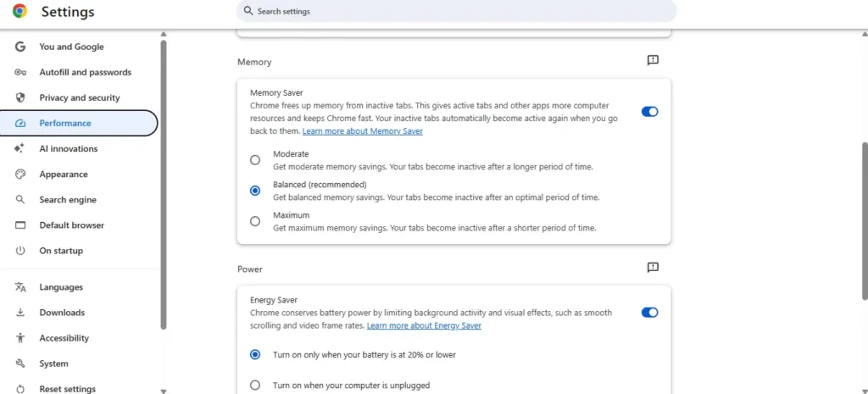Turn off the Energy Saver toggle

point(649,313)
